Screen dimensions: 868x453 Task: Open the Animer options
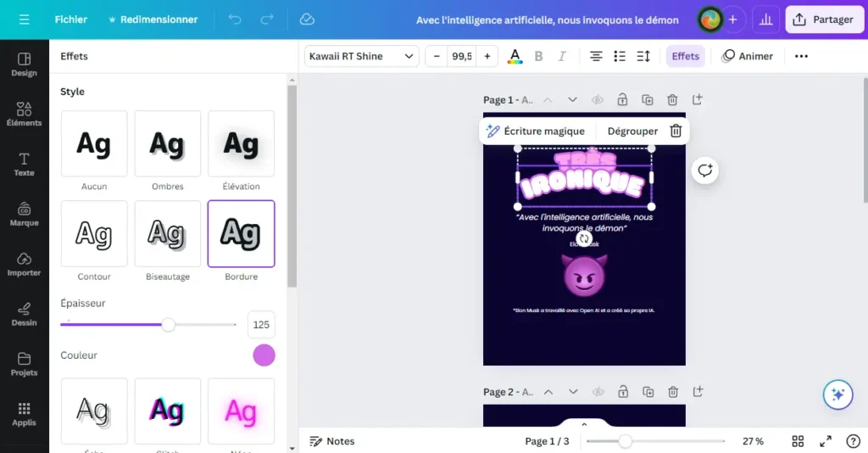pyautogui.click(x=748, y=56)
